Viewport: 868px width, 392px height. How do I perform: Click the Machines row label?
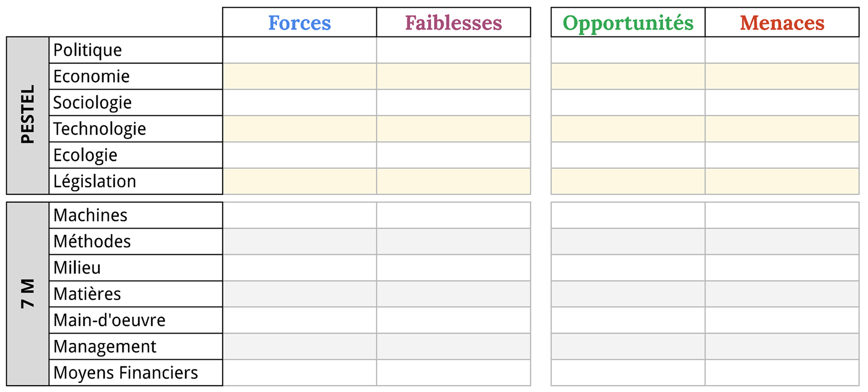[91, 215]
